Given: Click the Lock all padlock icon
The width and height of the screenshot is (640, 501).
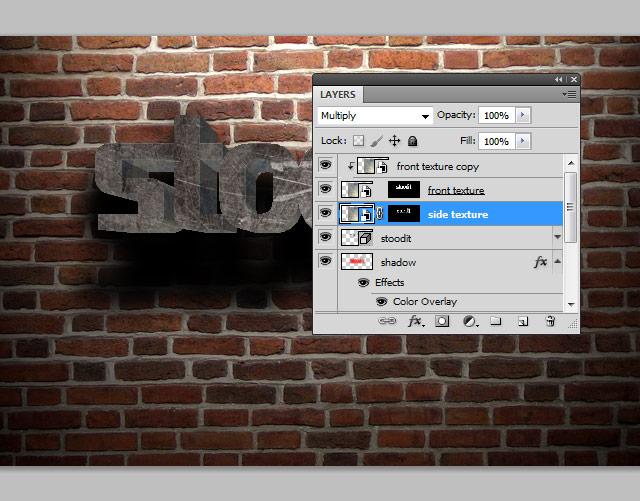Looking at the screenshot, I should pyautogui.click(x=413, y=141).
